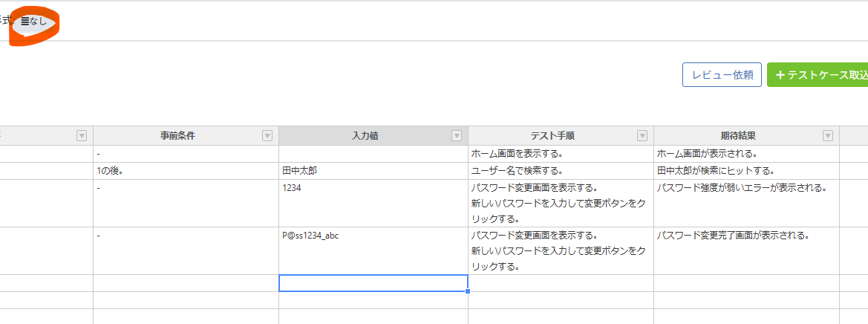Select cell パスワード変更完了画面が表示される。
The height and width of the screenshot is (324, 868).
point(746,251)
